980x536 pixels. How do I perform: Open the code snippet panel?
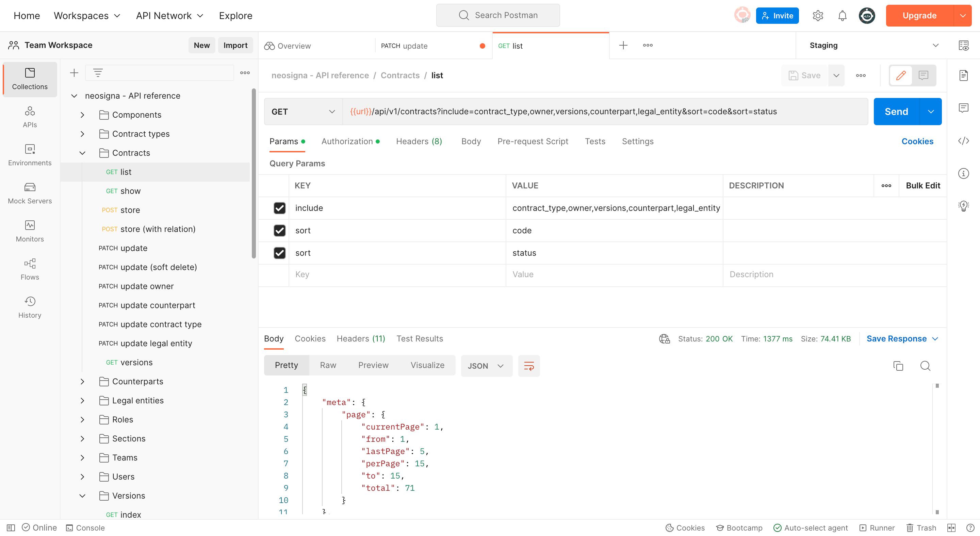[964, 141]
